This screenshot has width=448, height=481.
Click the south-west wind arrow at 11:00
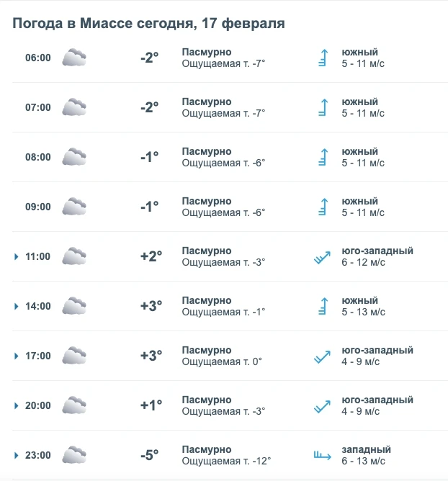pyautogui.click(x=322, y=257)
